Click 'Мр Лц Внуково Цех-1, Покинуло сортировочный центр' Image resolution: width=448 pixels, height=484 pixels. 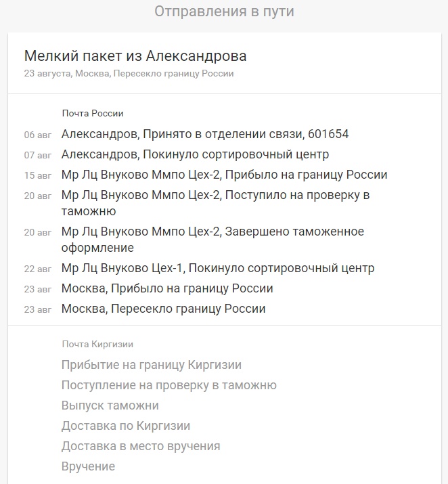coord(218,268)
